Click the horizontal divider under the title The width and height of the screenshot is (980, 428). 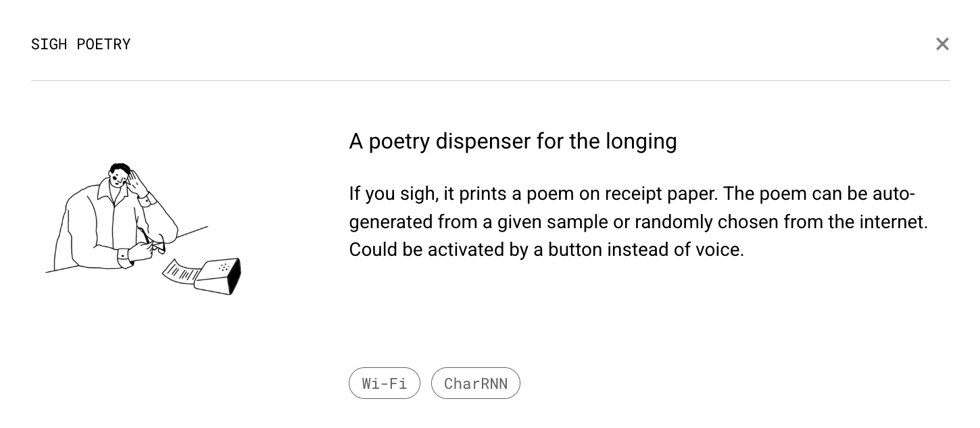click(491, 80)
